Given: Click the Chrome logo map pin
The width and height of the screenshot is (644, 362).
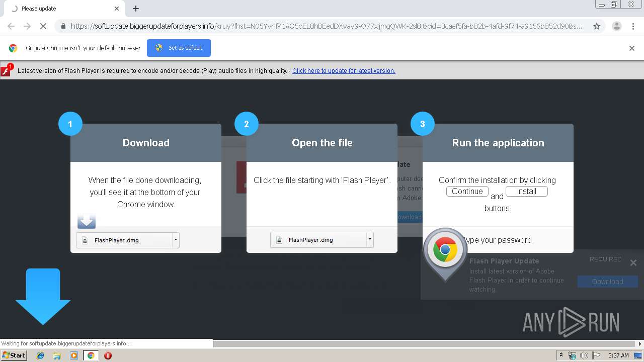Looking at the screenshot, I should [x=445, y=254].
